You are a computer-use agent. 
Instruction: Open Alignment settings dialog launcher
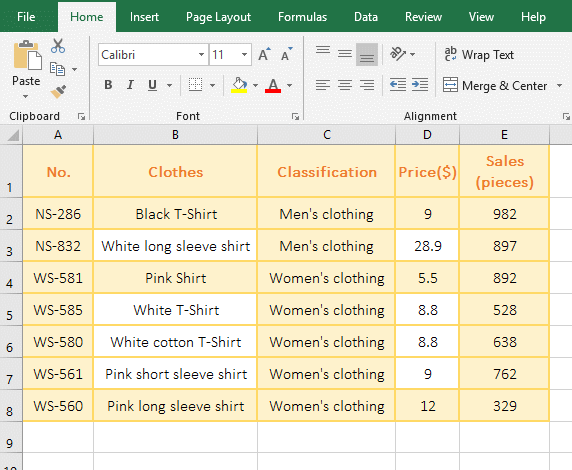(566, 116)
